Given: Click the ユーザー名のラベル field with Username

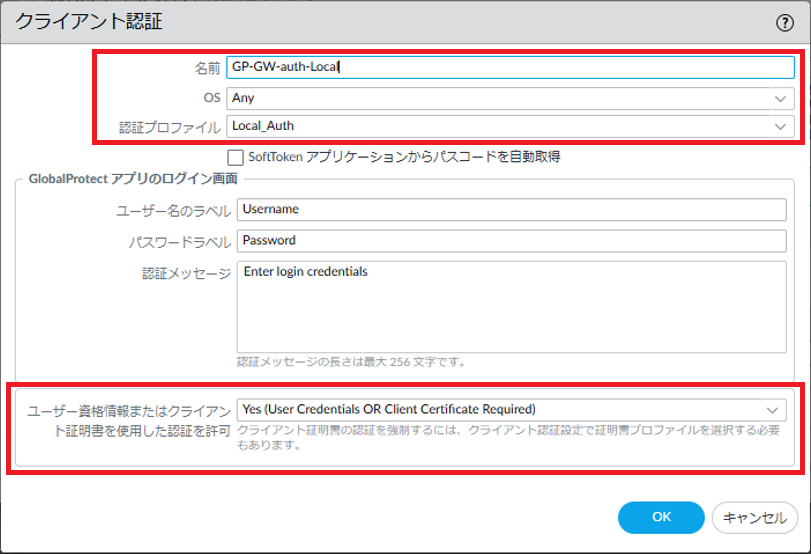Looking at the screenshot, I should [x=512, y=209].
